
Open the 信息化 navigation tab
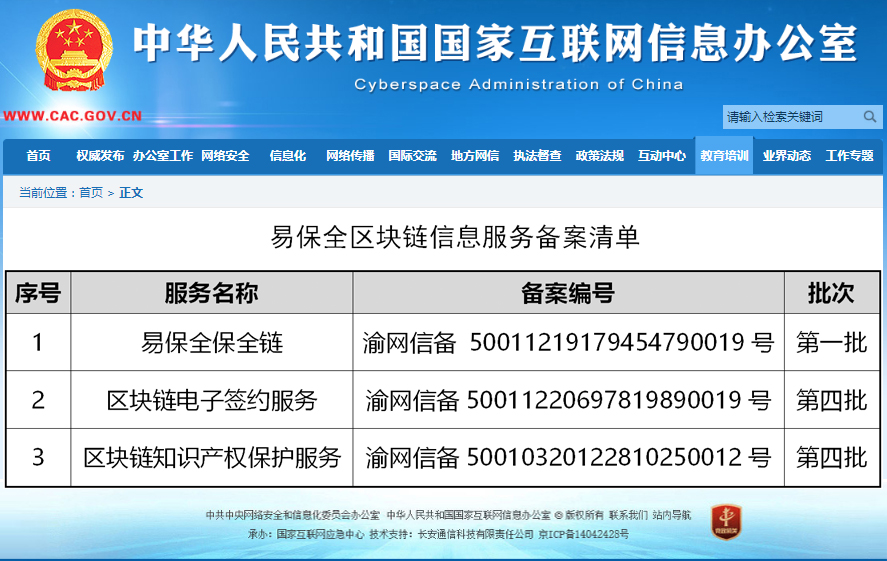click(287, 156)
